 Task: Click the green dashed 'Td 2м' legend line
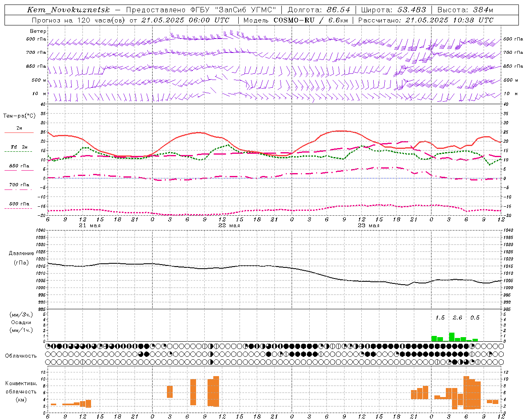point(18,151)
